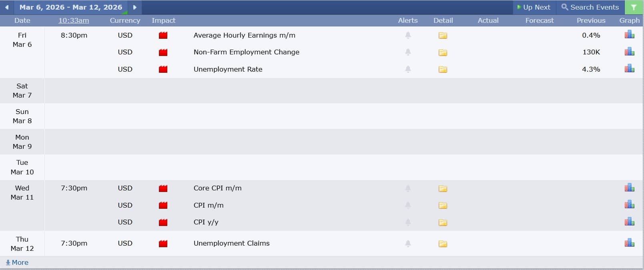
Task: Open graph for Unemployment Claims
Action: [x=629, y=243]
